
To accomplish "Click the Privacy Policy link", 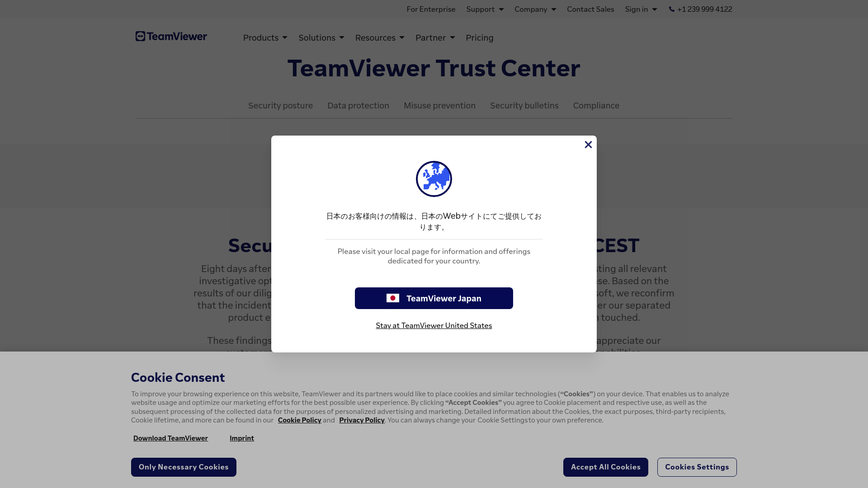I will [x=362, y=420].
